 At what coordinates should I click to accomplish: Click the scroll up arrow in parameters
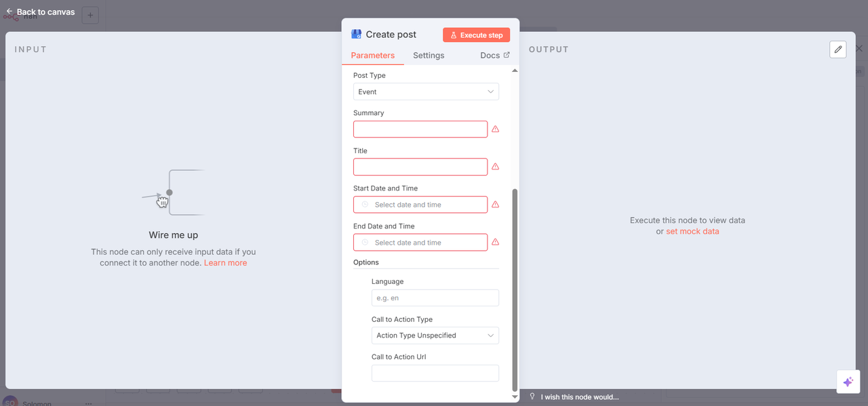point(515,70)
